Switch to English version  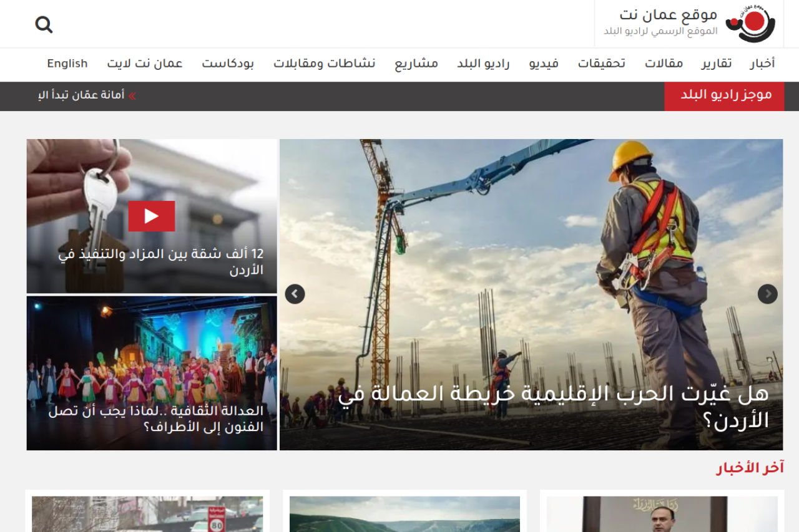click(67, 64)
